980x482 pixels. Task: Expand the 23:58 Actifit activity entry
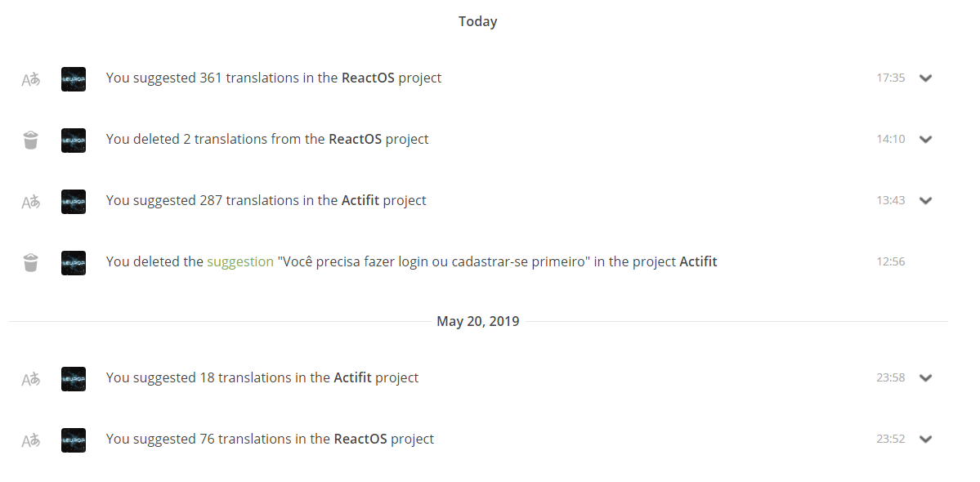pos(925,378)
